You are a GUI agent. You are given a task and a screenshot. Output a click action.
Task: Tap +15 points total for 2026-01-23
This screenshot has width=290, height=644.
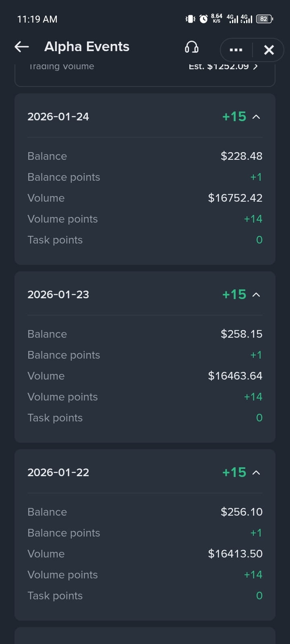click(234, 295)
